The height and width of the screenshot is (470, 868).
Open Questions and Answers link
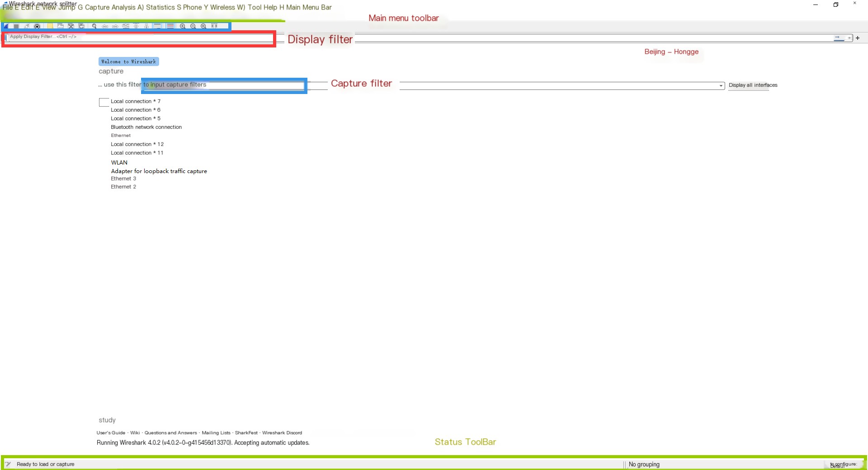[x=171, y=433]
